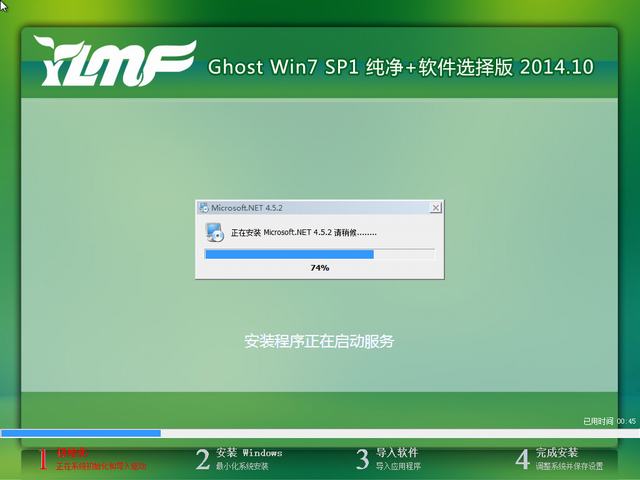Select the 完成安装 step label
This screenshot has width=640, height=480.
(557, 453)
